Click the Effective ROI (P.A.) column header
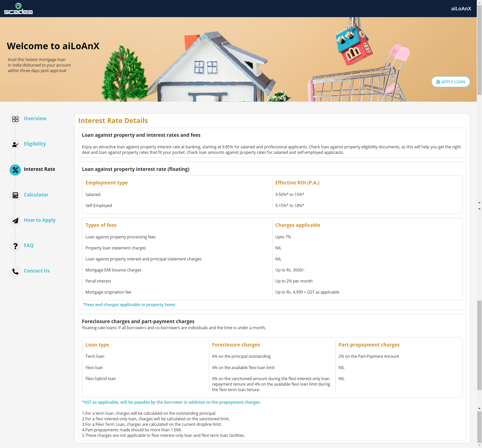 click(297, 183)
